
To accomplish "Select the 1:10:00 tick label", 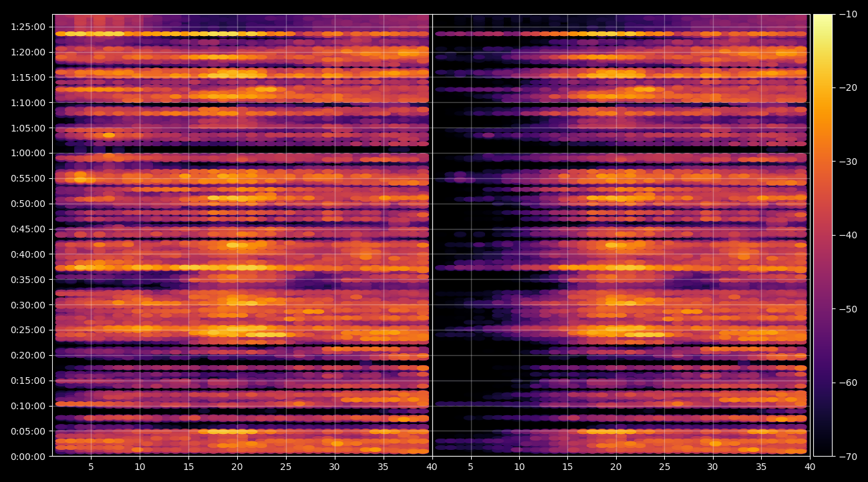I will tap(29, 103).
